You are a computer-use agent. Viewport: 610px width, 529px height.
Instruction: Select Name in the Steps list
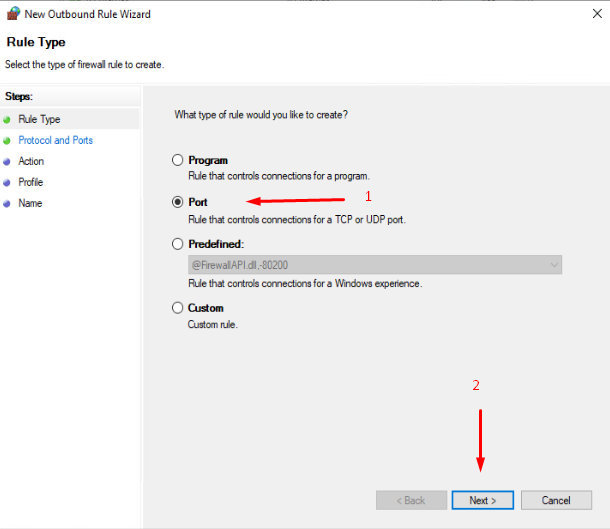30,203
